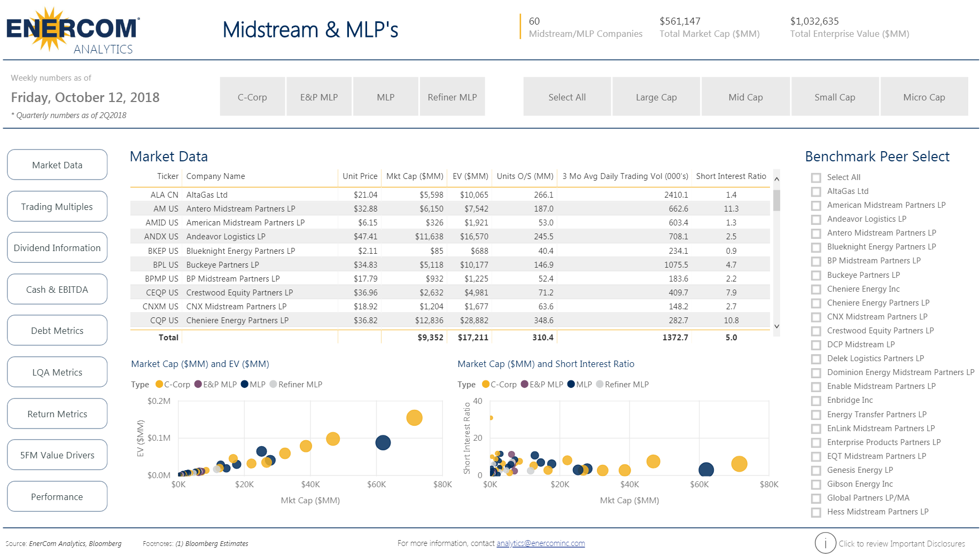Image resolution: width=980 pixels, height=554 pixels.
Task: Sort table by Mkt Cap ($MM) header
Action: coord(414,176)
